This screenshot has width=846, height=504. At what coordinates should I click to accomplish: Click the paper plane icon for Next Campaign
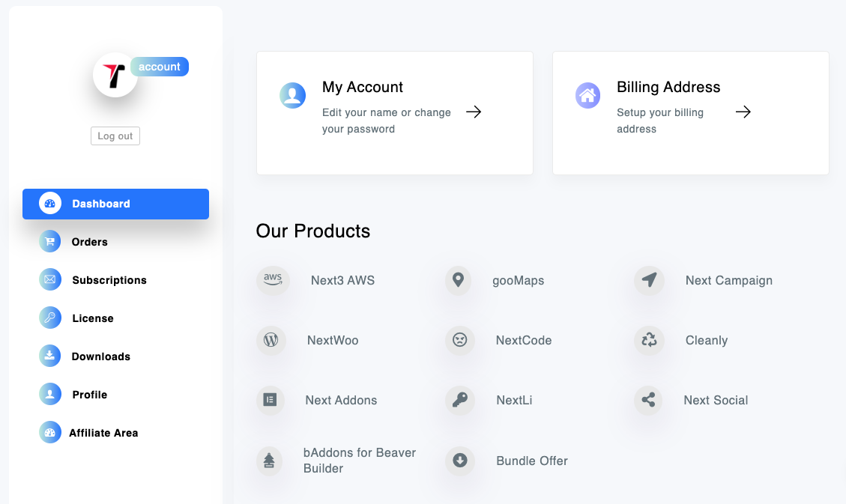649,280
